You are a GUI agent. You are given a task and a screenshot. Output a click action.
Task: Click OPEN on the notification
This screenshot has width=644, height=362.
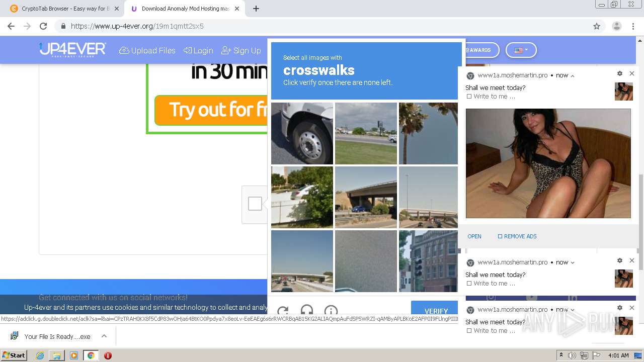click(474, 236)
